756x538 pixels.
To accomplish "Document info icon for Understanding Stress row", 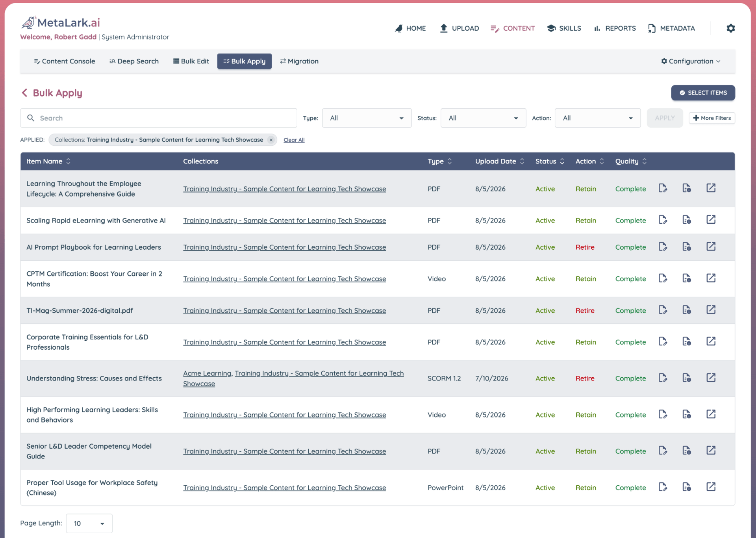I will (687, 378).
